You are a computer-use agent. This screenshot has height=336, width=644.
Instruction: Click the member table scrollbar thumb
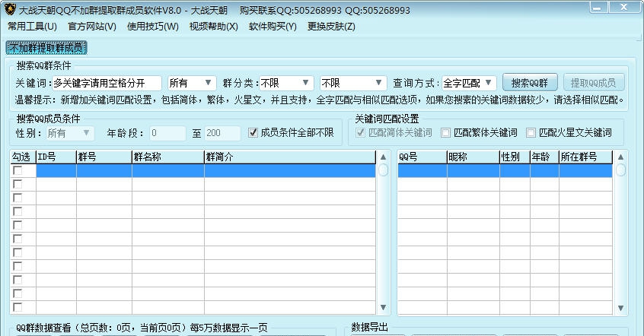tap(620, 170)
